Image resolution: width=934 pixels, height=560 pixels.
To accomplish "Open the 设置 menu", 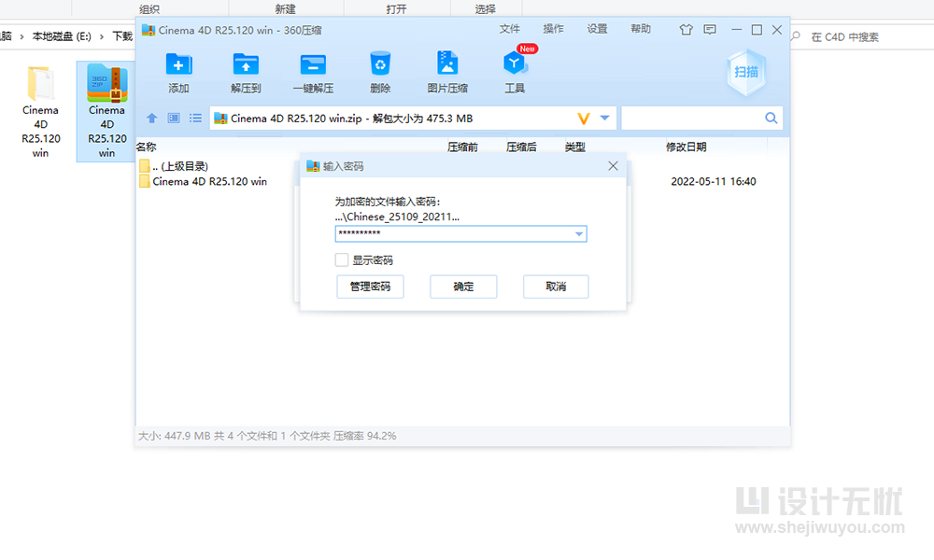I will click(598, 29).
